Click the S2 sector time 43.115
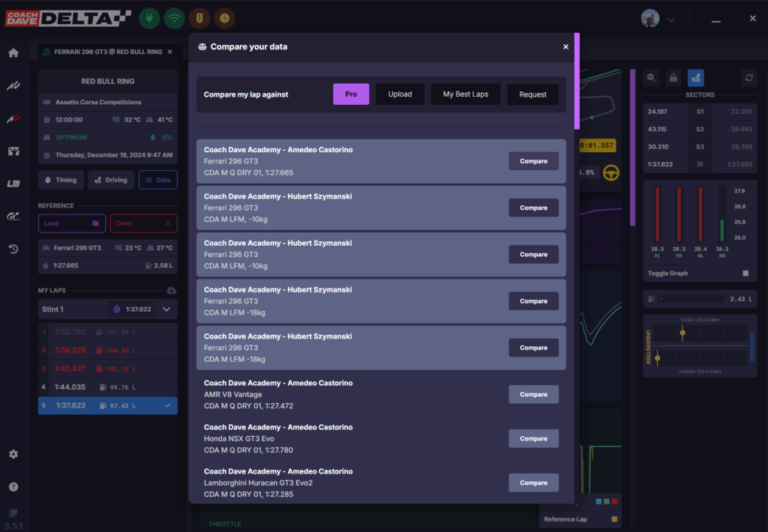 coord(657,129)
